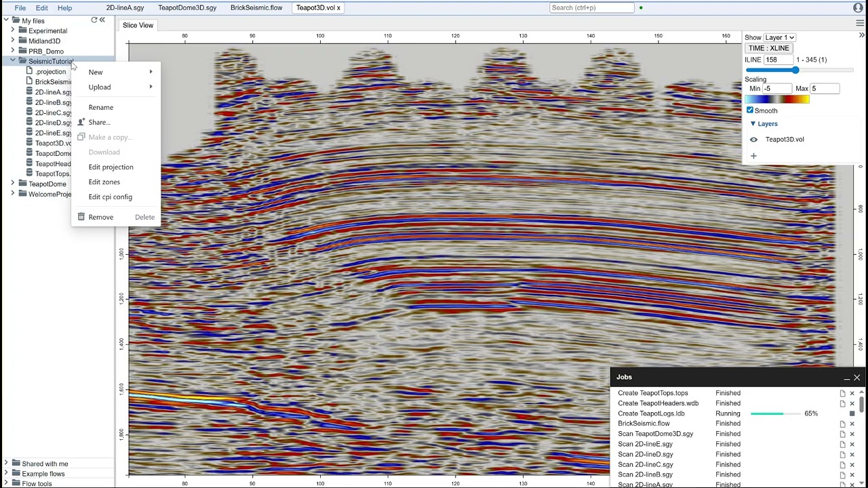Switch to the 2D-lineA.sgy tab

(125, 8)
